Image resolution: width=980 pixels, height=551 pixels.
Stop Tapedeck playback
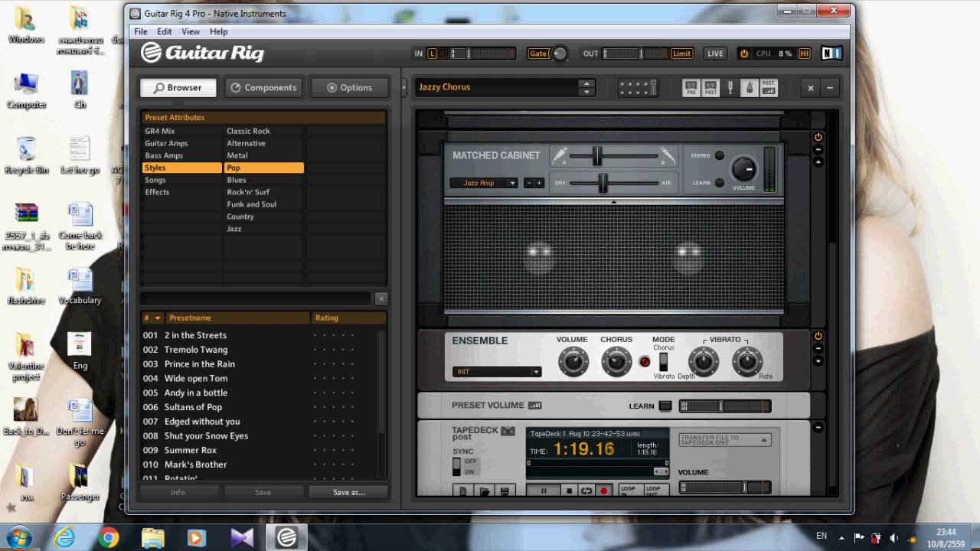(569, 491)
